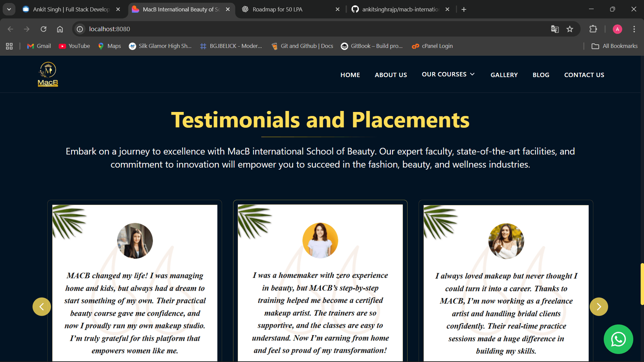Open Chrome three-dot menu
This screenshot has height=362, width=644.
pyautogui.click(x=634, y=29)
